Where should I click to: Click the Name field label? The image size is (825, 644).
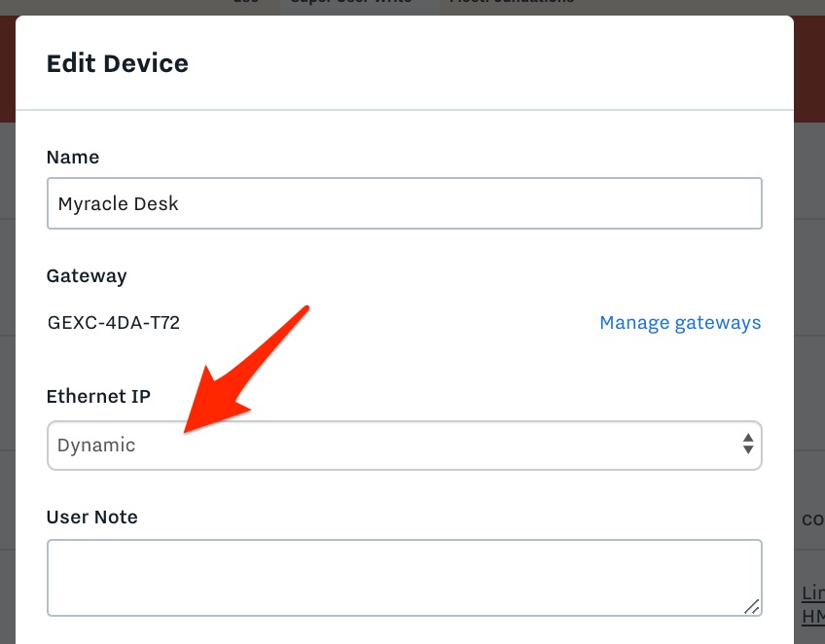[x=73, y=157]
